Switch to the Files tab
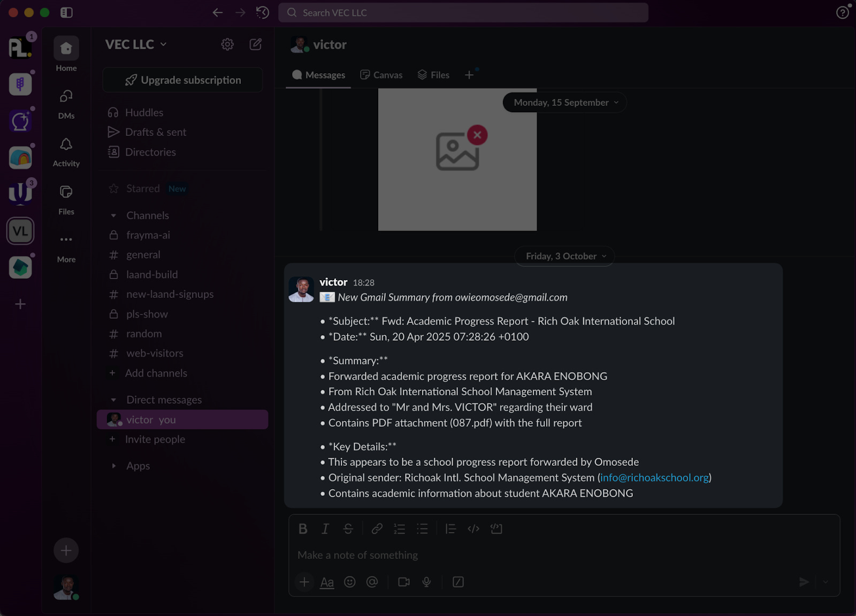The width and height of the screenshot is (856, 616). coord(433,75)
